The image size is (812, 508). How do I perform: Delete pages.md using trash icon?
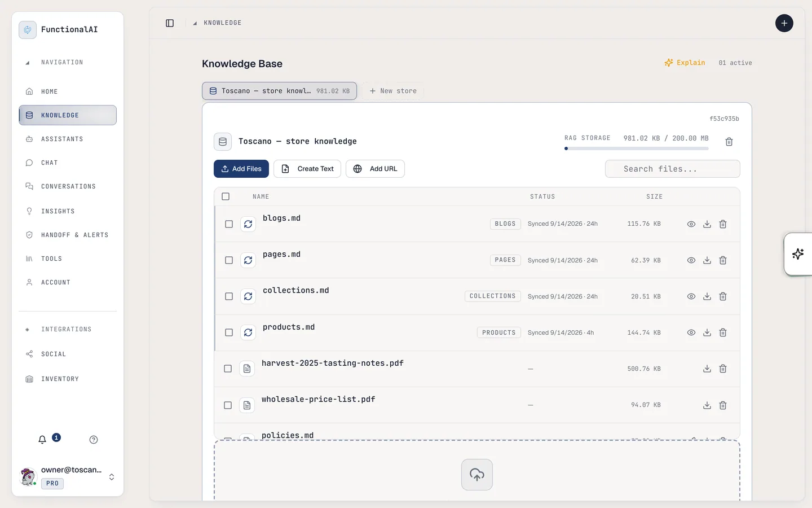pyautogui.click(x=723, y=260)
